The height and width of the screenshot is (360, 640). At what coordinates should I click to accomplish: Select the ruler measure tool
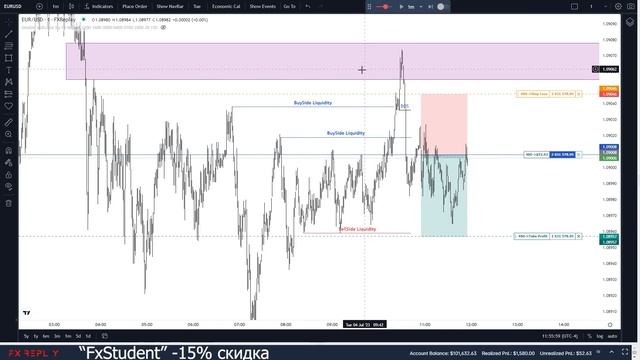point(9,122)
